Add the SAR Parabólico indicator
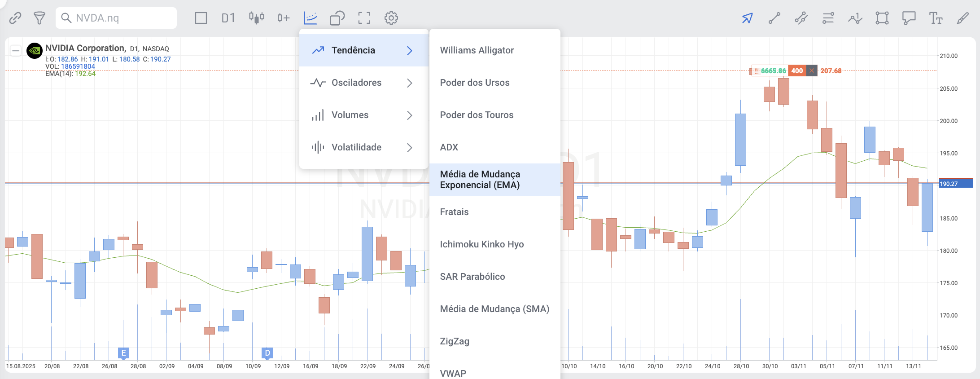 point(495,277)
